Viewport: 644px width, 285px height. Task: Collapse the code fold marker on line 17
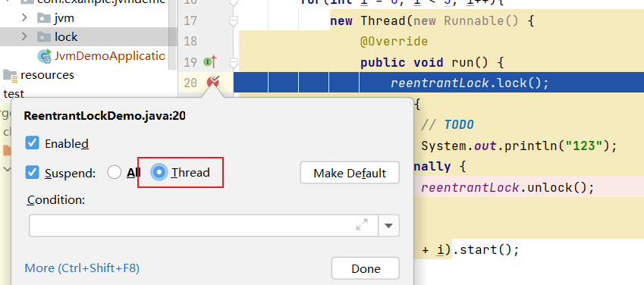[x=234, y=20]
